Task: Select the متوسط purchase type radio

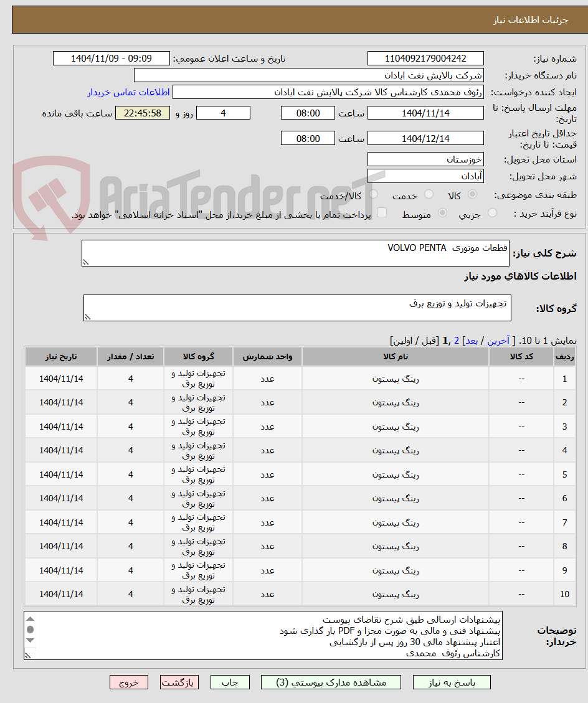Action: (443, 213)
